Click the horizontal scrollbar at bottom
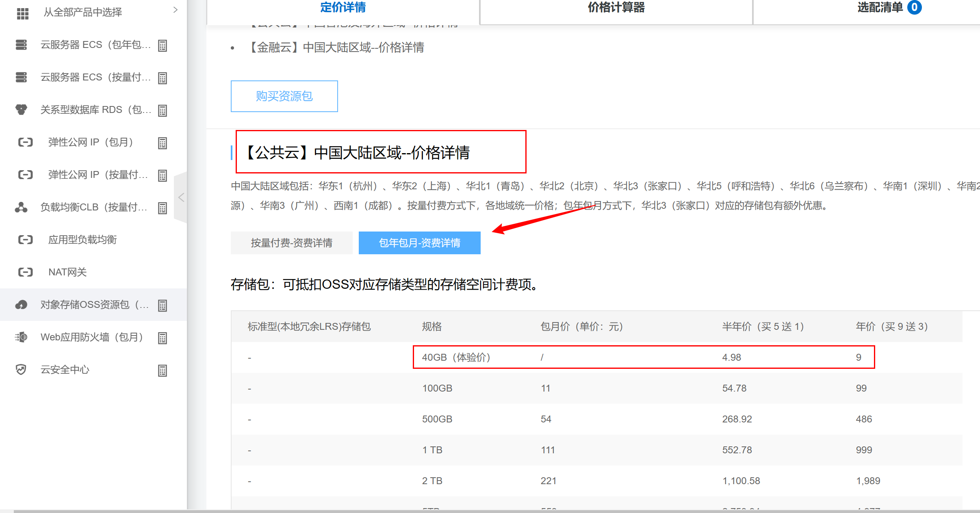The image size is (980, 513). coord(488,511)
